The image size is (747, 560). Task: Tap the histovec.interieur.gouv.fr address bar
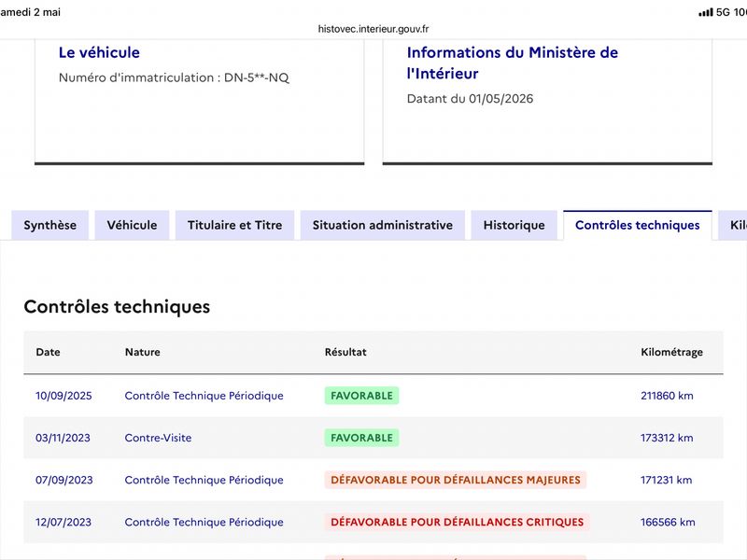click(x=373, y=29)
